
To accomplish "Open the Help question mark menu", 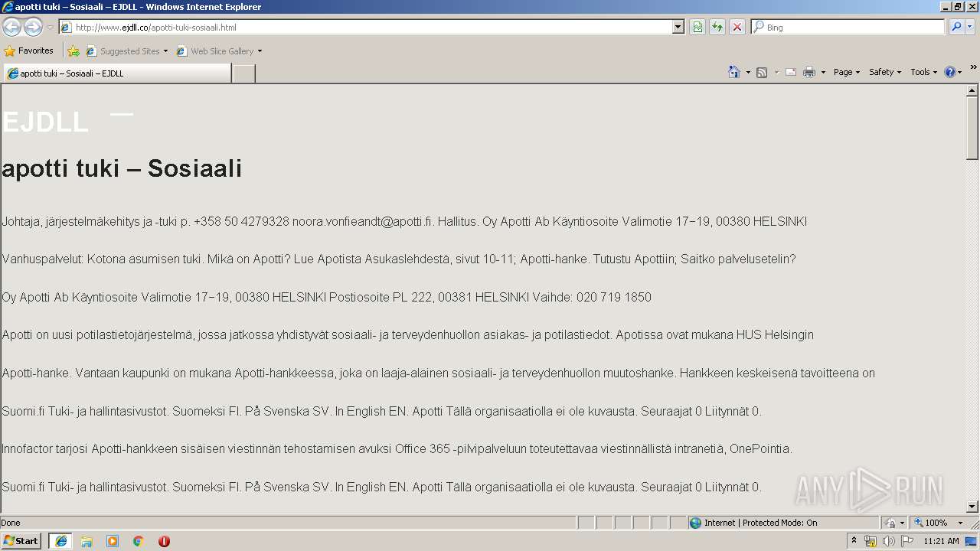I will (x=953, y=72).
